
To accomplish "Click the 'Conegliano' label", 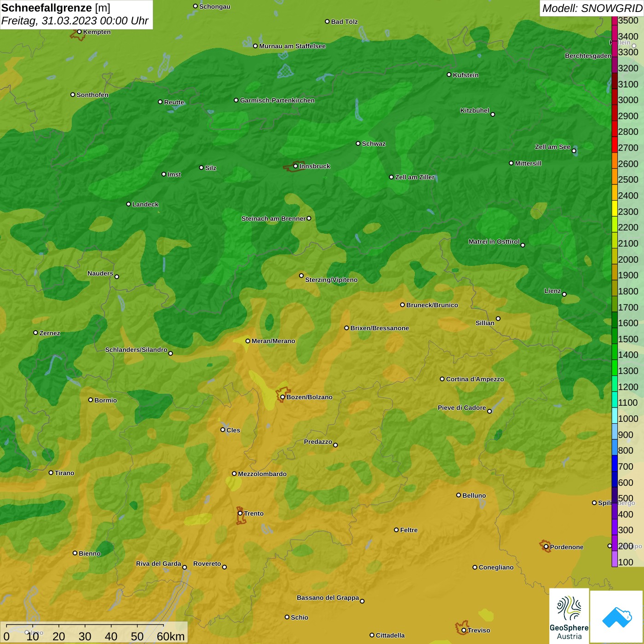I will coord(496,567).
